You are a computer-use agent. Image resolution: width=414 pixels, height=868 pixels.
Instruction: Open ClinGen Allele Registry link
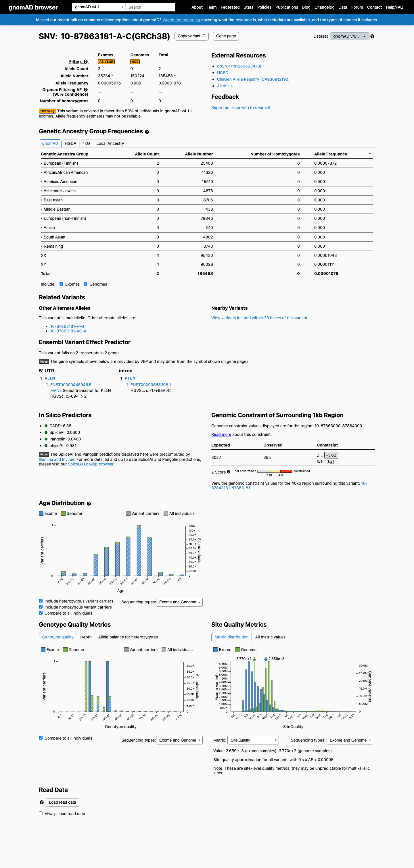pyautogui.click(x=253, y=80)
